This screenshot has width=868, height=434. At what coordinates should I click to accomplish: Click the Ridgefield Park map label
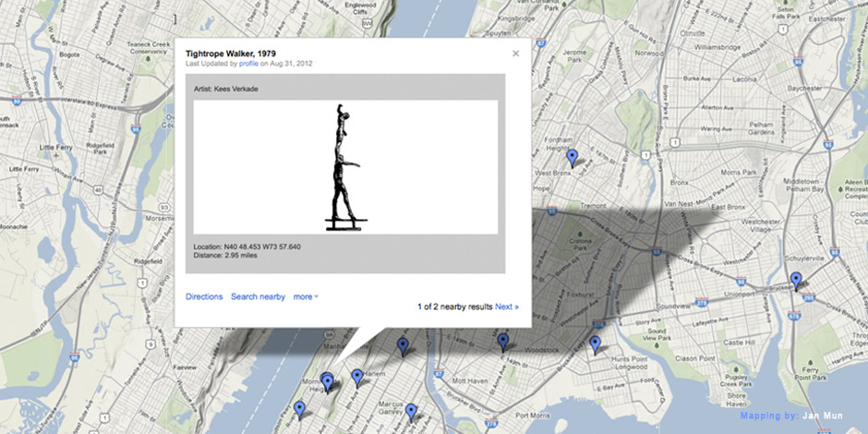[x=100, y=147]
